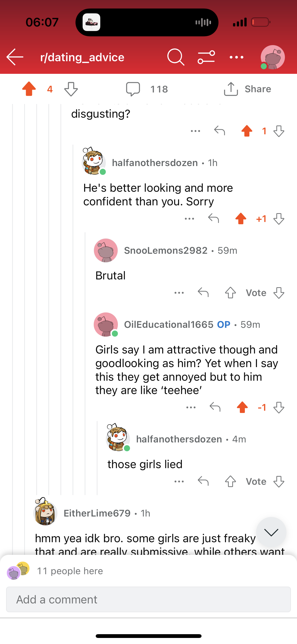This screenshot has height=644, width=297.
Task: Remove upvote on the +1 comment
Action: [x=241, y=218]
